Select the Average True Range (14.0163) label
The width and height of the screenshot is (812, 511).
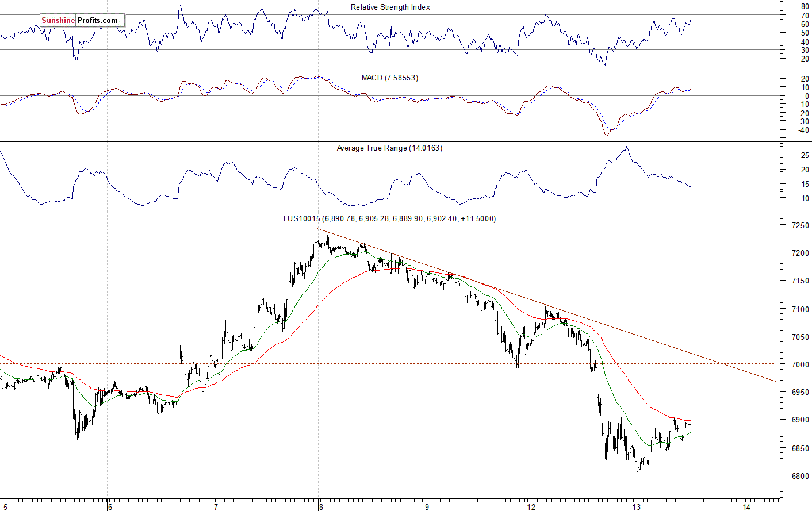click(x=389, y=148)
